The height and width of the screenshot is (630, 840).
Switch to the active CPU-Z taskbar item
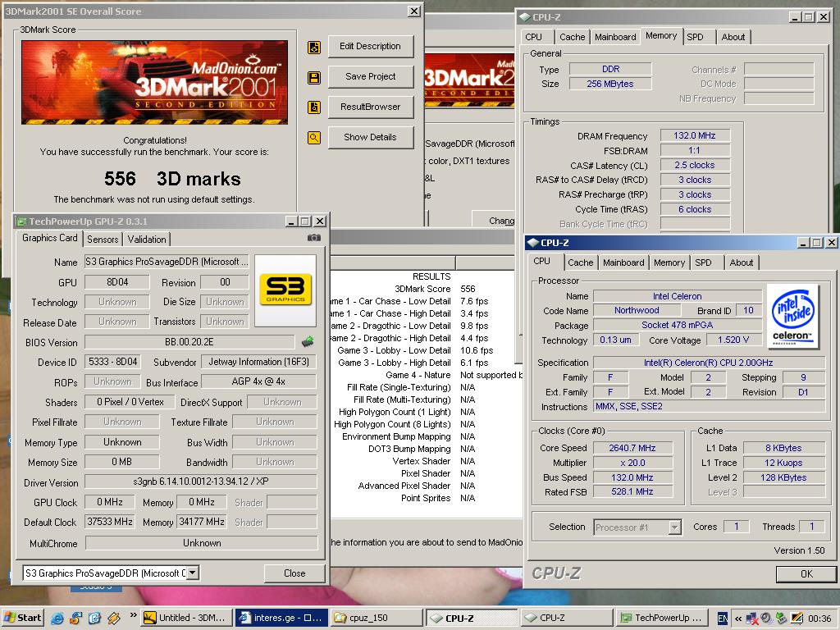(472, 618)
